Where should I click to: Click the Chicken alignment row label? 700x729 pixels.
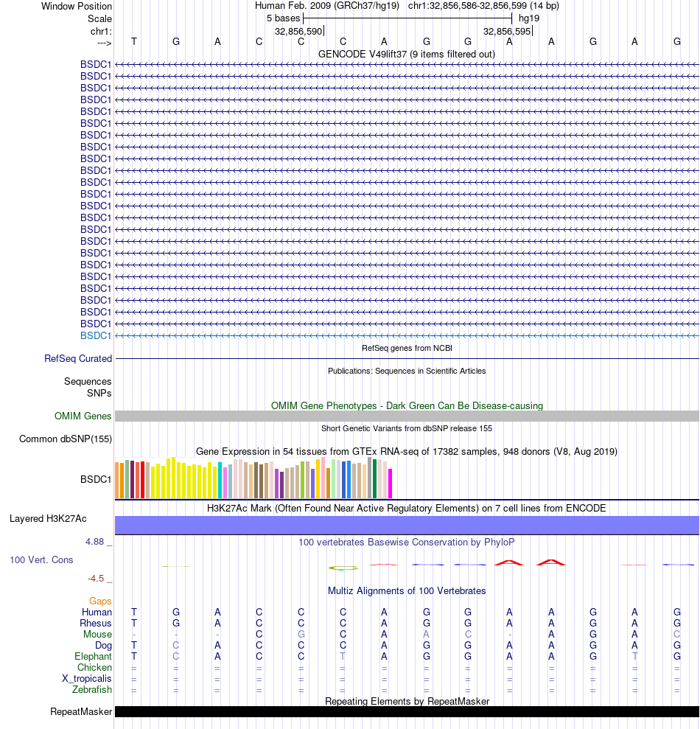pos(94,668)
